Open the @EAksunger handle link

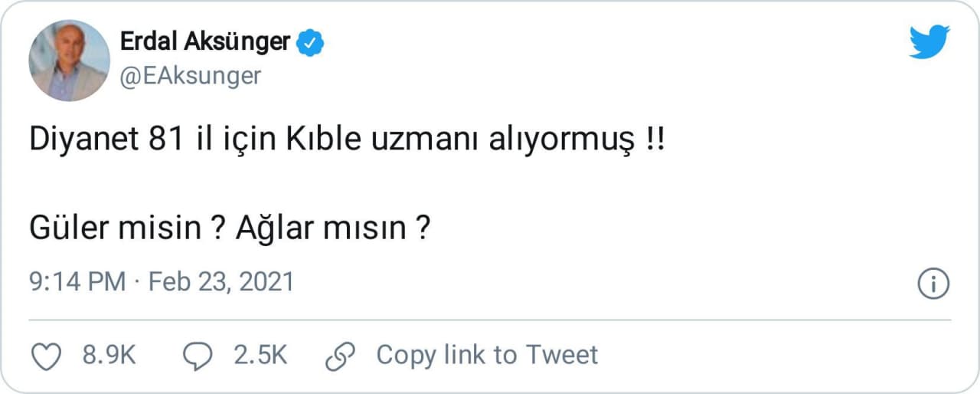click(191, 76)
